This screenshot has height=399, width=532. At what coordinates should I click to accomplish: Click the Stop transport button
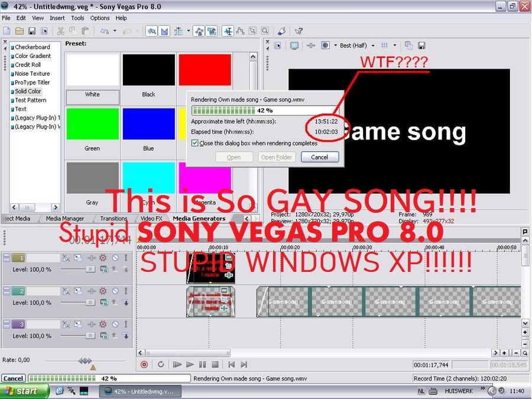215,364
